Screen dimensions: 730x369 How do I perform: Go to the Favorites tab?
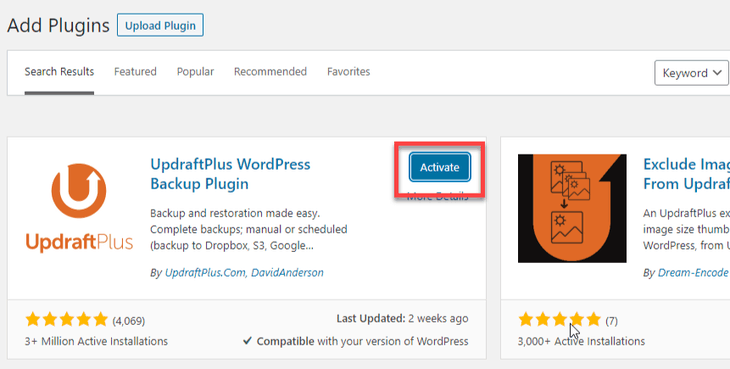[348, 72]
